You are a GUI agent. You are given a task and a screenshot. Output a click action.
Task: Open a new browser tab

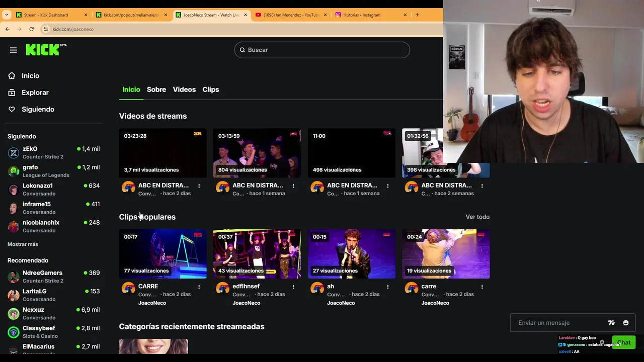417,15
